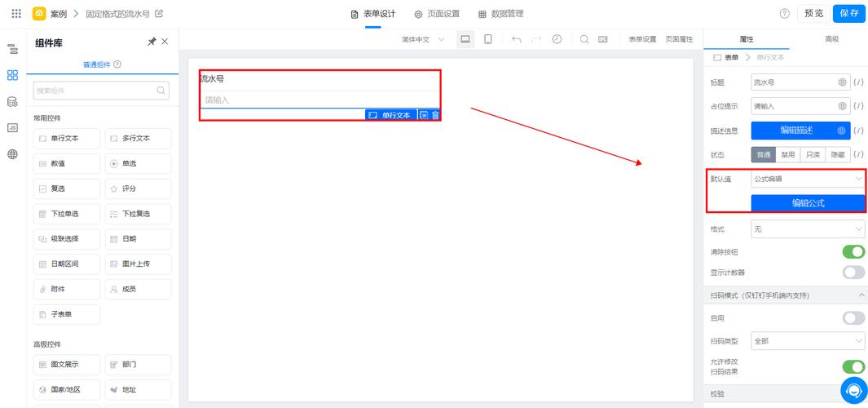Viewport: 868px width, 408px height.
Task: Toggle the 允许修改扫码结果 switch
Action: click(853, 366)
